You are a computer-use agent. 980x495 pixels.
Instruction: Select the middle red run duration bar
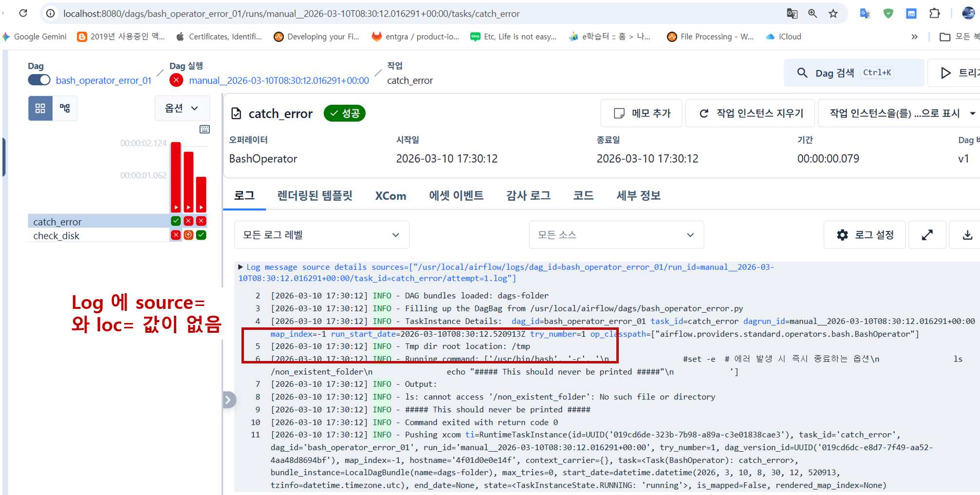[188, 182]
